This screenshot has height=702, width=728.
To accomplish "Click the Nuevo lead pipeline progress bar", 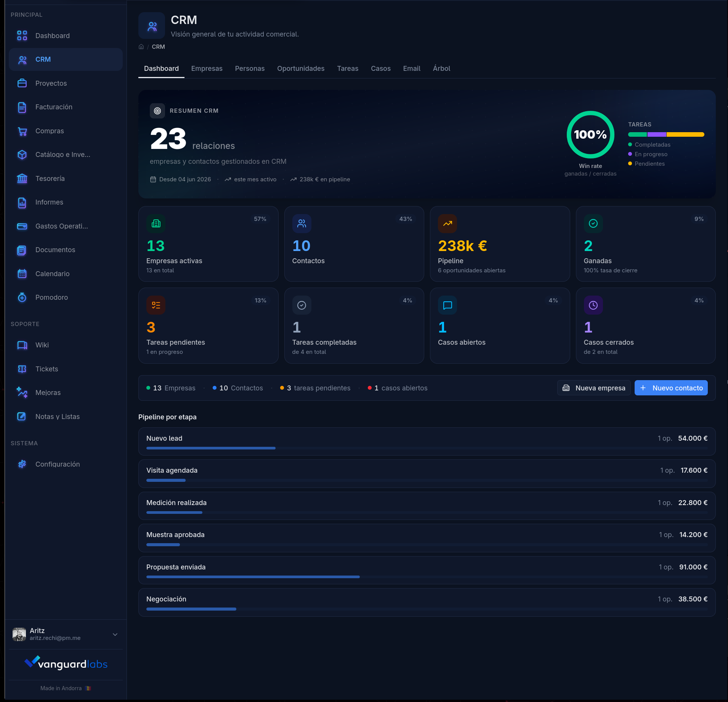I will coord(427,448).
